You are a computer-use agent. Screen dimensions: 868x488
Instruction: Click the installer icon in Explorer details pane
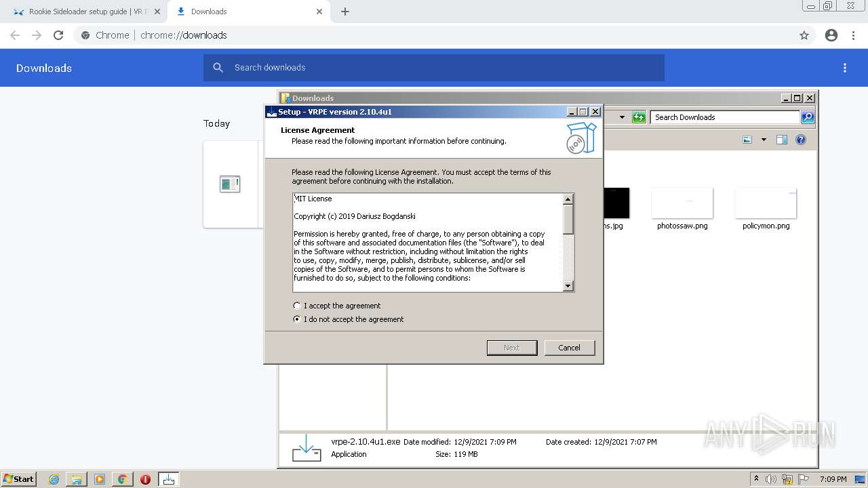tap(306, 448)
